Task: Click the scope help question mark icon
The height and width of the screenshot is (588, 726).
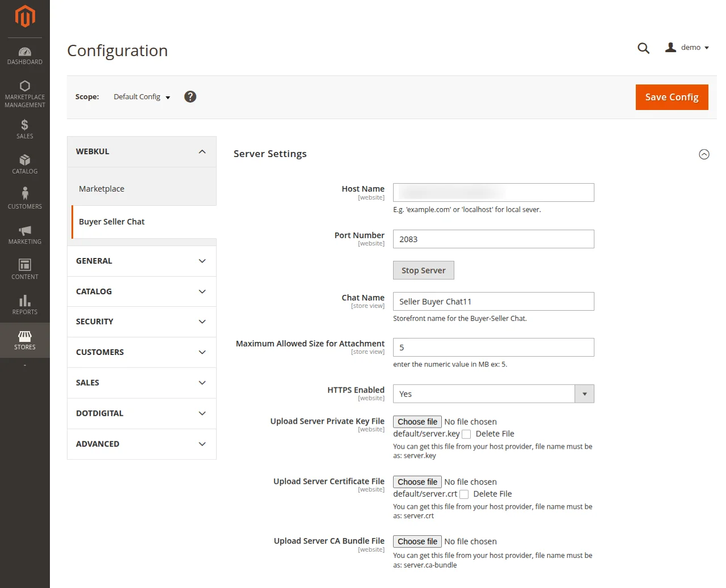Action: click(190, 96)
